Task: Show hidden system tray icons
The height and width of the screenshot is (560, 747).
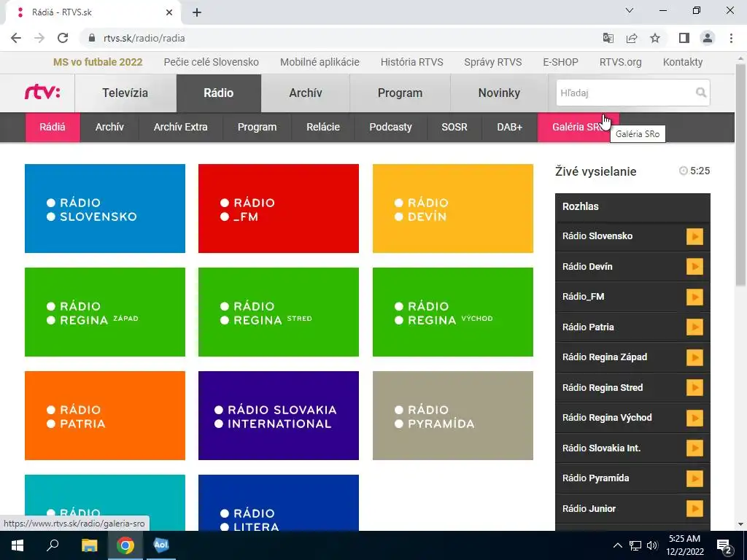Action: click(617, 545)
